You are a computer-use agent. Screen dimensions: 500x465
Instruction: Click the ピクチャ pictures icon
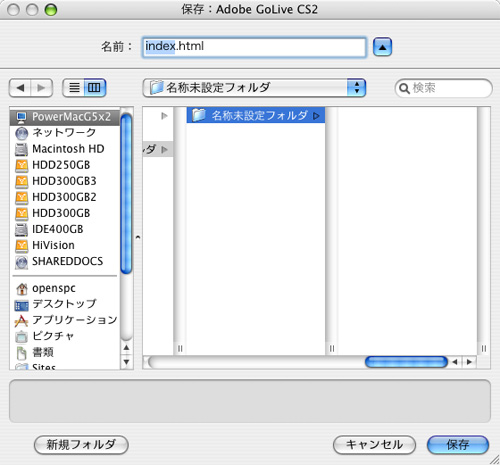(x=22, y=337)
